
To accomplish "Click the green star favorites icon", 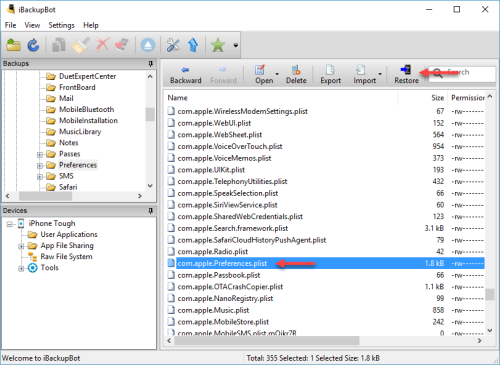I will pyautogui.click(x=218, y=45).
